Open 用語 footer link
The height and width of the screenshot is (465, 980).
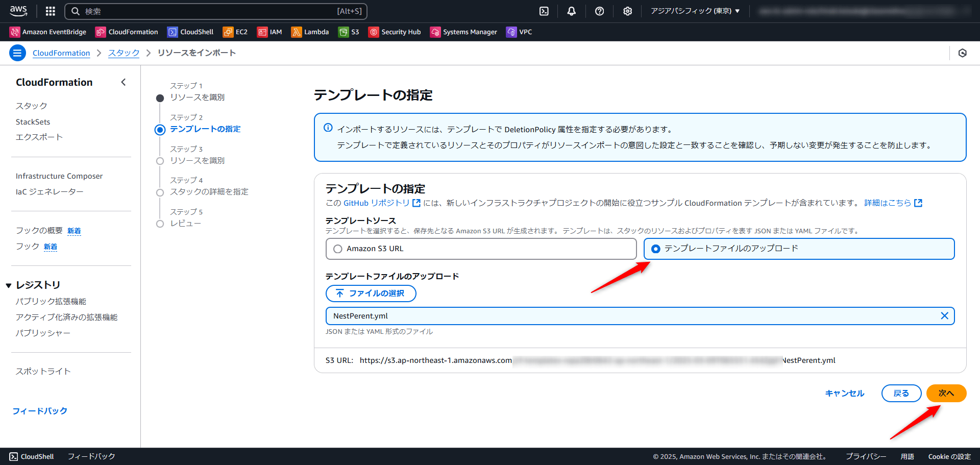pyautogui.click(x=907, y=457)
